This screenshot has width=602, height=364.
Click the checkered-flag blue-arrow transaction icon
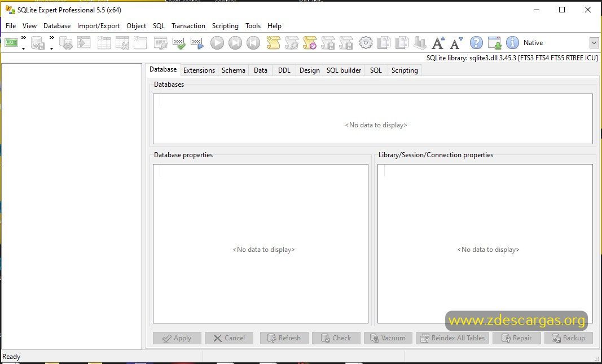point(197,43)
